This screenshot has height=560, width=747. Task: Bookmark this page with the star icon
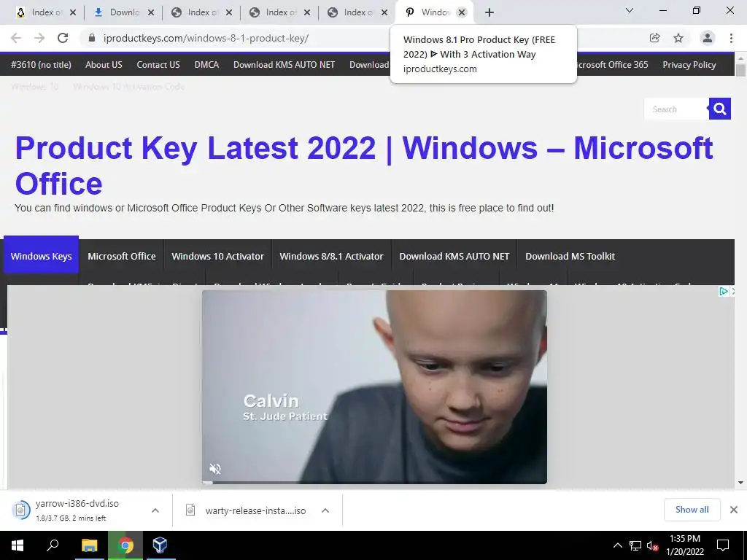pos(678,38)
